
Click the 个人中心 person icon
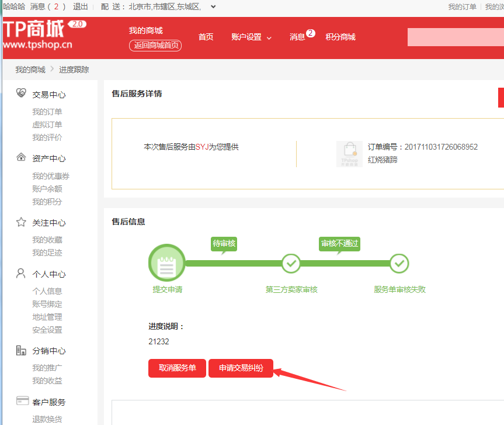pos(21,274)
